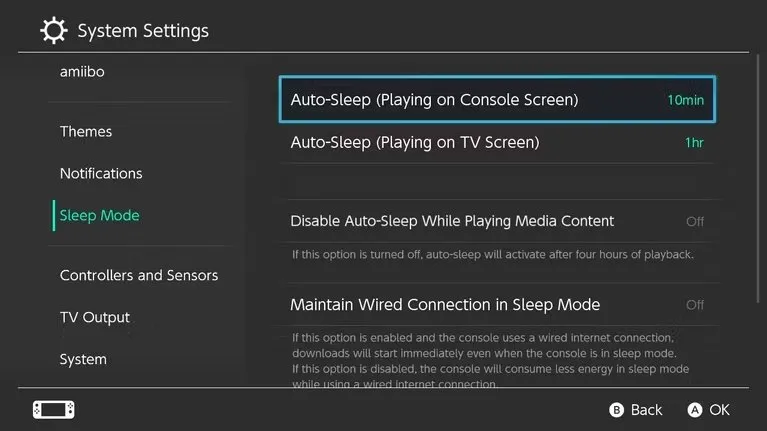Select amiibo in the sidebar
Image resolution: width=767 pixels, height=431 pixels.
click(82, 73)
